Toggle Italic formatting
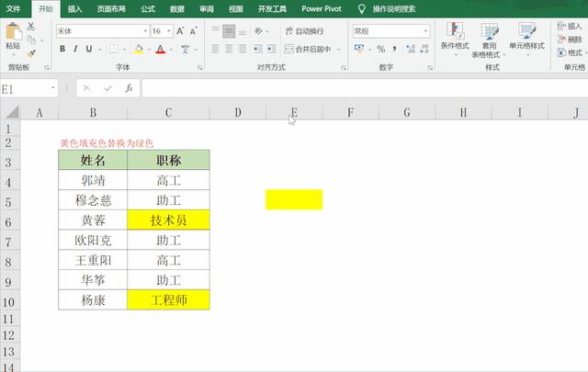Screen dimensions: 588x372 pyautogui.click(x=75, y=49)
